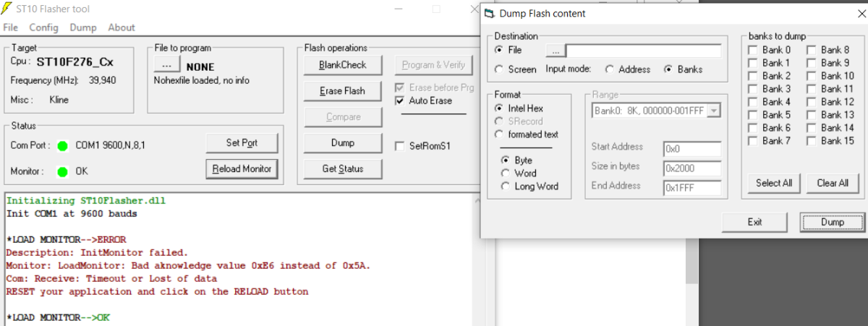
Task: Click the Erase Flash button
Action: pos(343,91)
